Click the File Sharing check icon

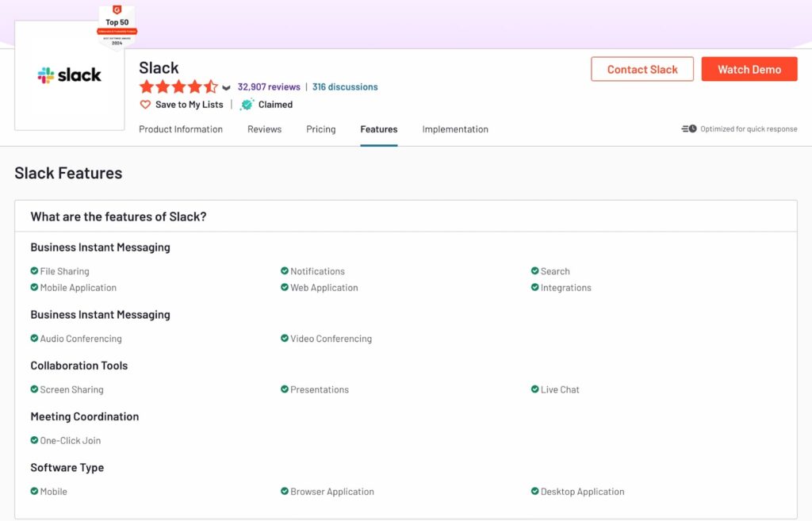[x=34, y=271]
